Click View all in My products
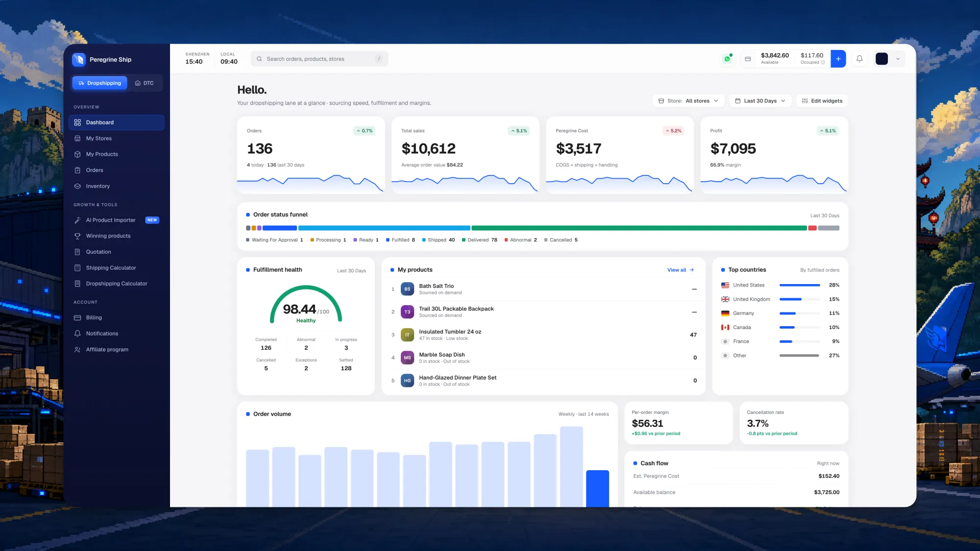This screenshot has width=980, height=551. [x=681, y=270]
